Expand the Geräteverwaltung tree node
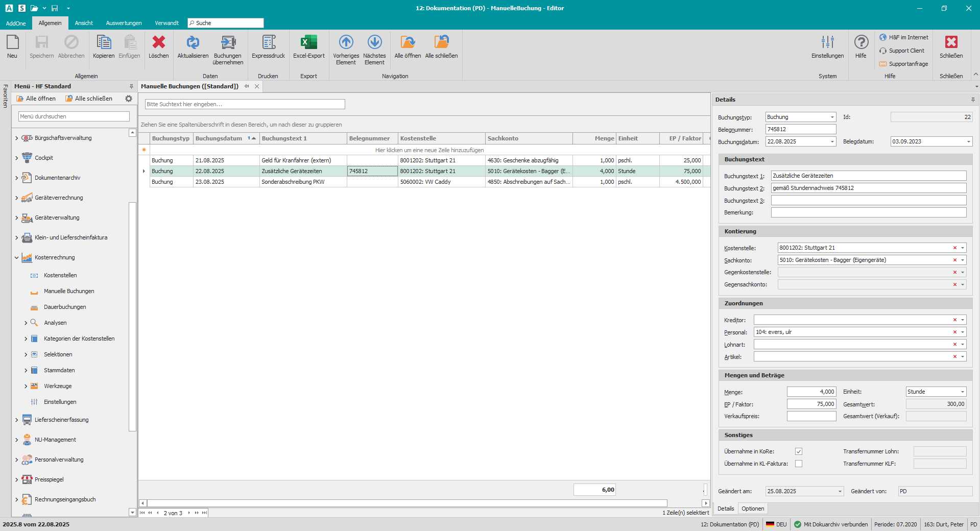The height and width of the screenshot is (531, 980). click(16, 218)
